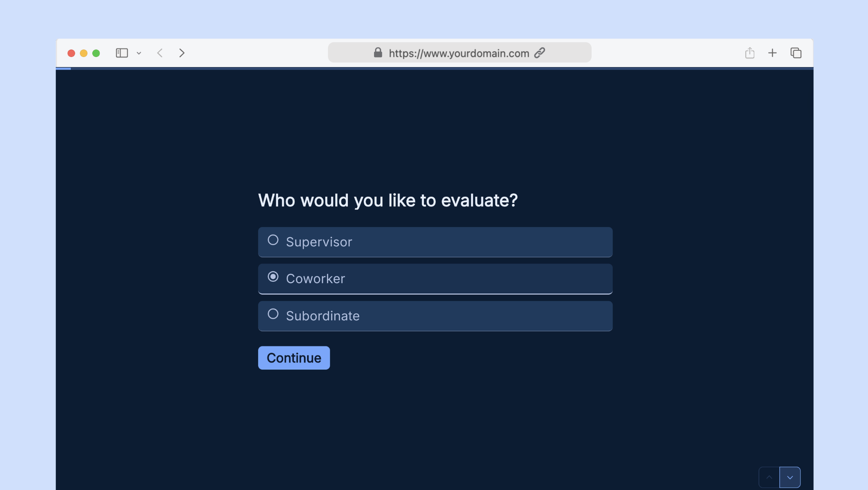Show the tab overview icon

click(x=796, y=53)
